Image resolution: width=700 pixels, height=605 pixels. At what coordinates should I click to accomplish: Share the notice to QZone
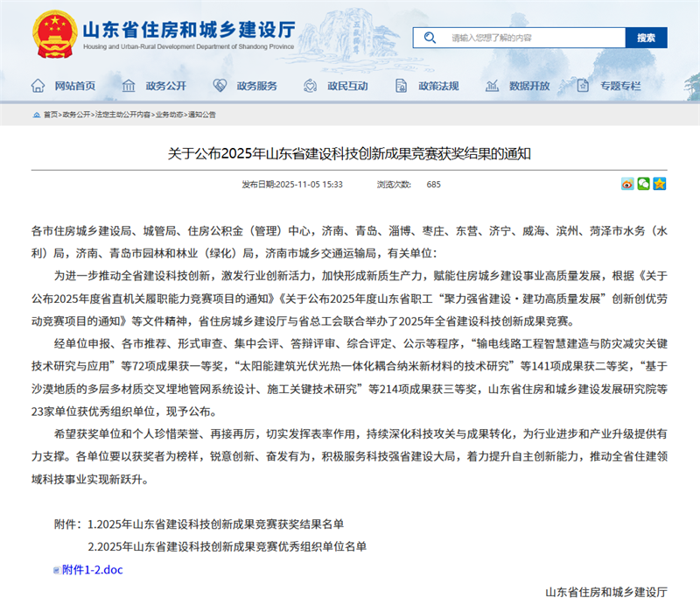click(659, 184)
